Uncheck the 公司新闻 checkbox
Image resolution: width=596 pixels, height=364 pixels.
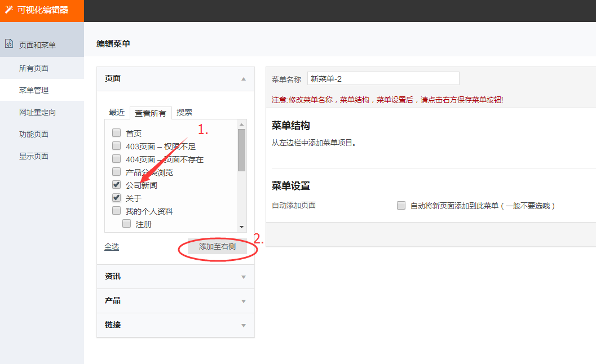(116, 185)
